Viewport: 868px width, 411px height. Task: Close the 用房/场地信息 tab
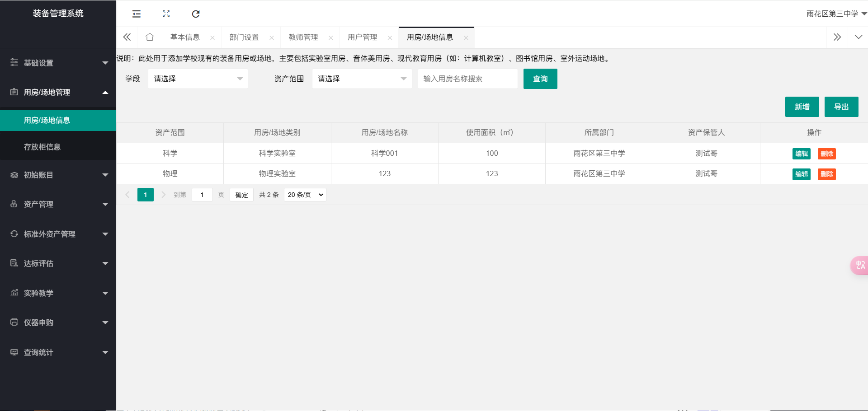pyautogui.click(x=466, y=38)
